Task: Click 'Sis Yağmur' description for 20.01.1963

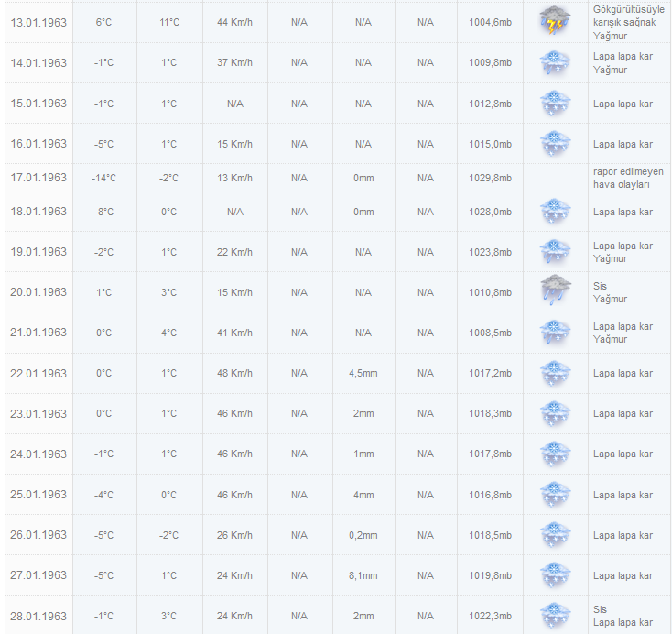Action: 610,292
